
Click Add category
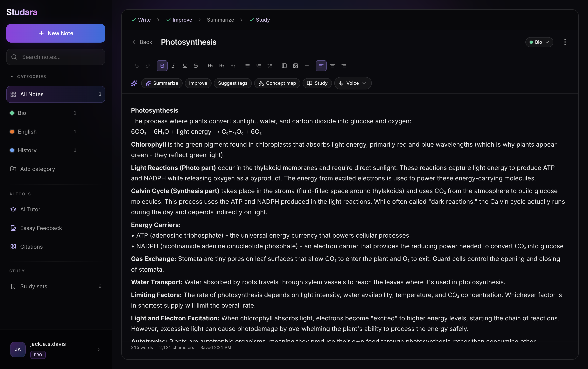click(x=32, y=169)
